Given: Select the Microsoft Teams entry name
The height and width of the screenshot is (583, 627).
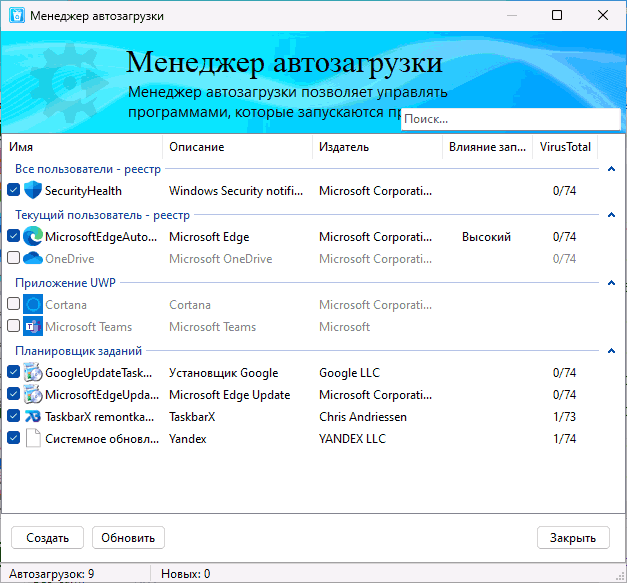Looking at the screenshot, I should coord(88,327).
